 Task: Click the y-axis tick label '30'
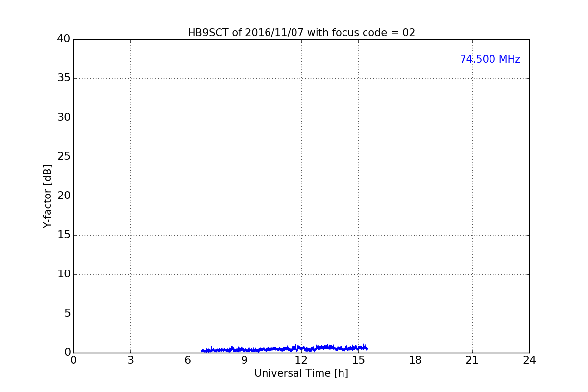click(x=64, y=118)
